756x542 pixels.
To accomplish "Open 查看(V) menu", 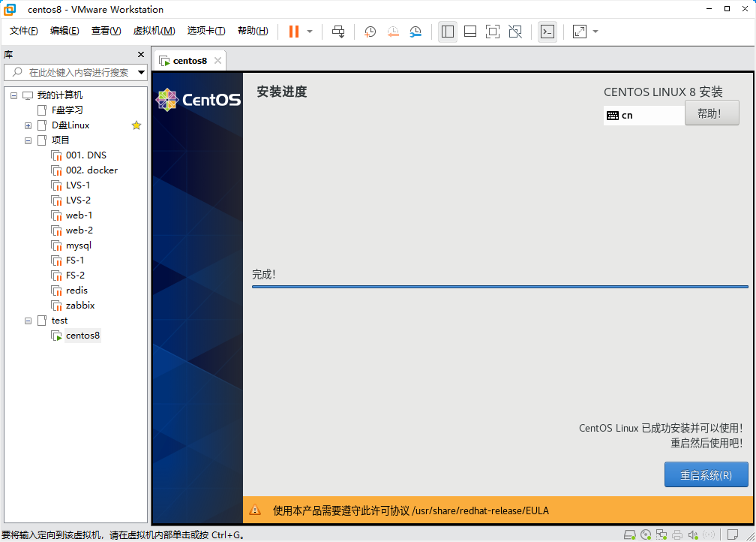I will pyautogui.click(x=106, y=31).
